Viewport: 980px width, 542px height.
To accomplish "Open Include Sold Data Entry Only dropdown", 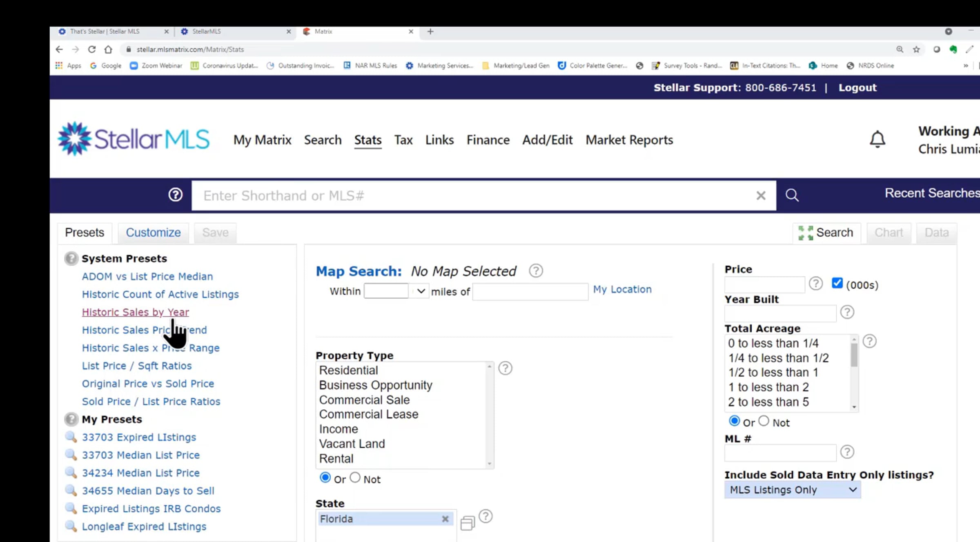I will point(793,490).
